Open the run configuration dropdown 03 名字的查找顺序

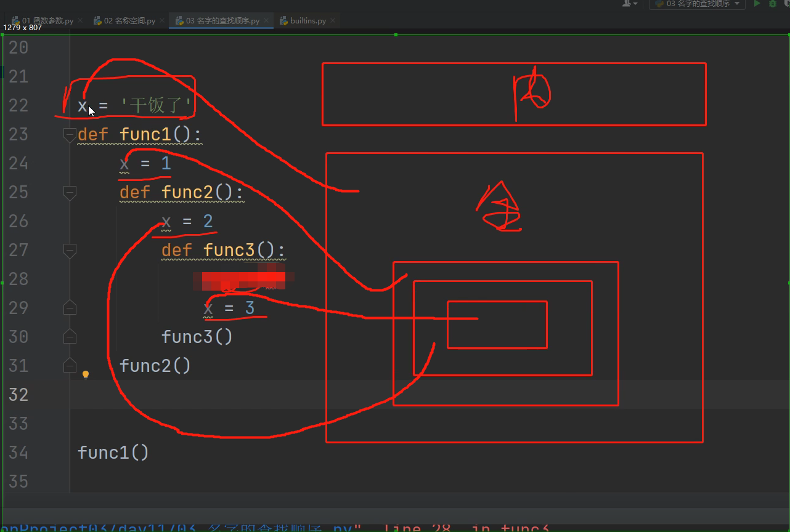coord(697,4)
